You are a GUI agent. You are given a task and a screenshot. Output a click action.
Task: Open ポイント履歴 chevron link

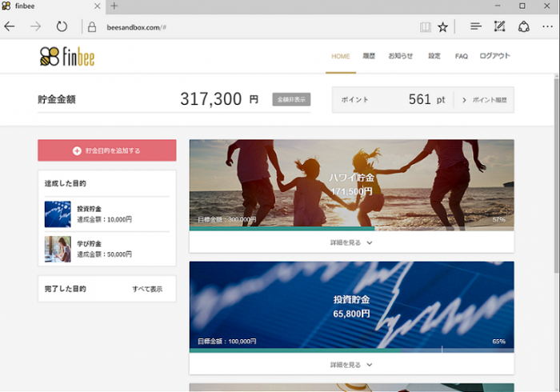click(x=484, y=100)
